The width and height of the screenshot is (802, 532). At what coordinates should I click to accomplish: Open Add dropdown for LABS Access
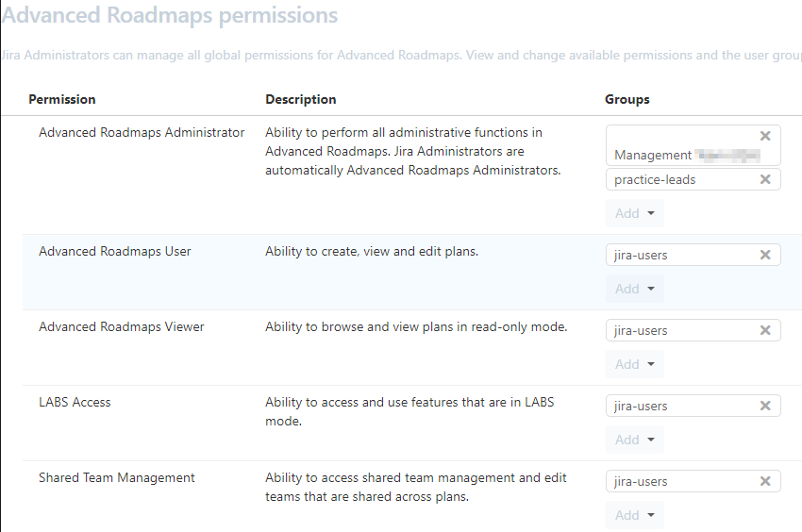point(635,440)
